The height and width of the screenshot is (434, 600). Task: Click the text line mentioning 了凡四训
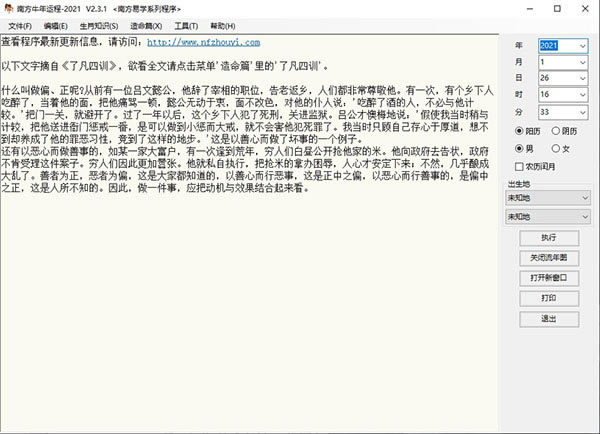(165, 66)
